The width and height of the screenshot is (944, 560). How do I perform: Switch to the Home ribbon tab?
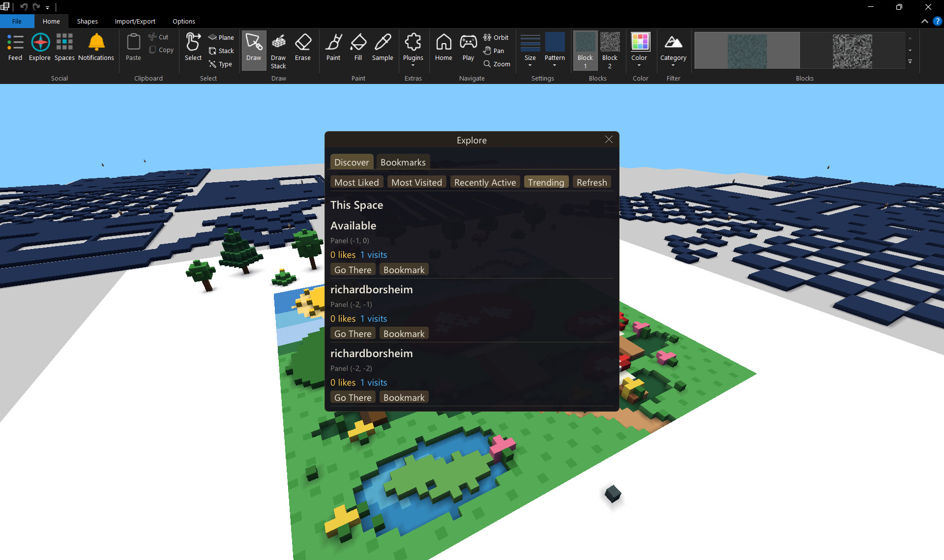click(x=51, y=21)
